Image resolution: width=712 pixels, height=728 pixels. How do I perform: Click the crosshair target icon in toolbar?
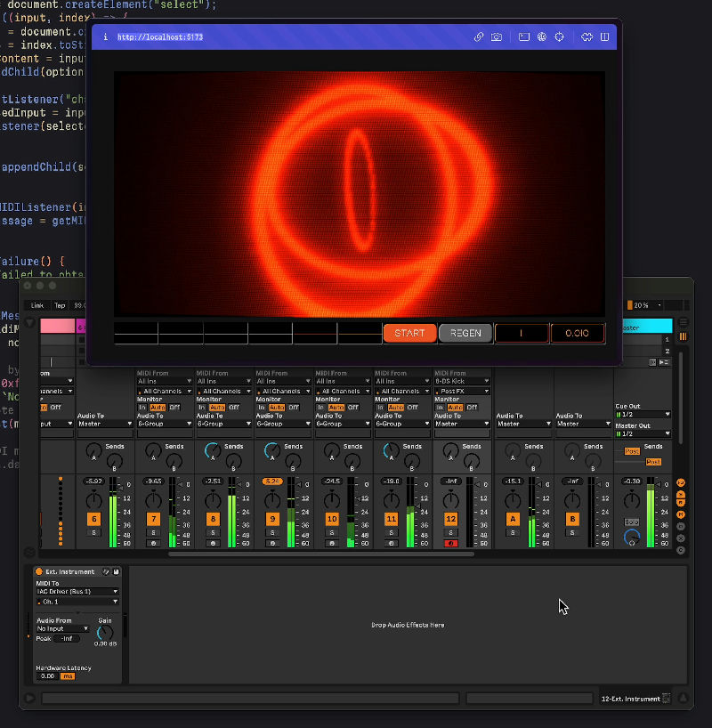tap(560, 36)
